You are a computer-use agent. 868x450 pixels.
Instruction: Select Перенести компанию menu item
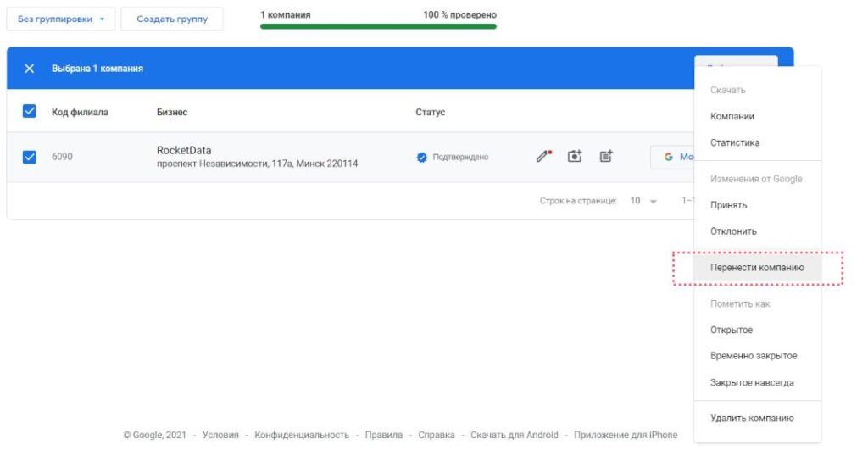pyautogui.click(x=756, y=267)
